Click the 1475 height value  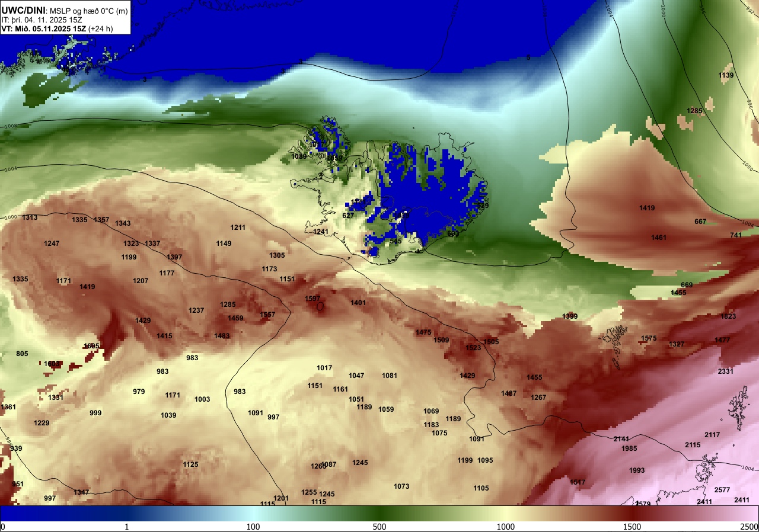click(x=423, y=332)
